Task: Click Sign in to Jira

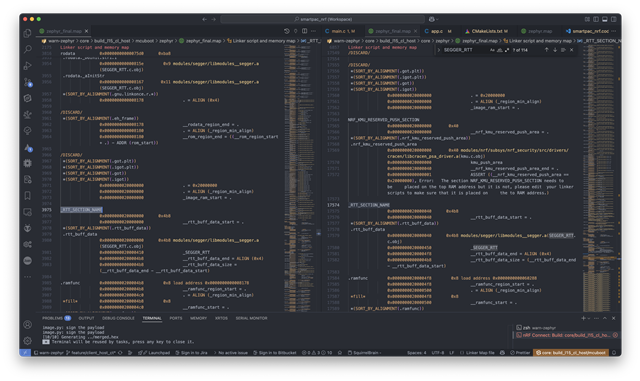Action: point(191,352)
